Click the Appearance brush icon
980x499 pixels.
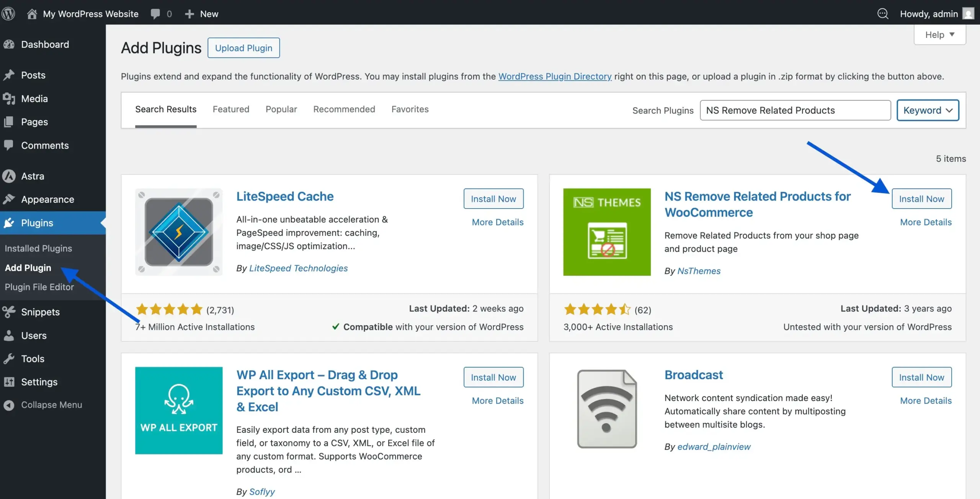(9, 199)
